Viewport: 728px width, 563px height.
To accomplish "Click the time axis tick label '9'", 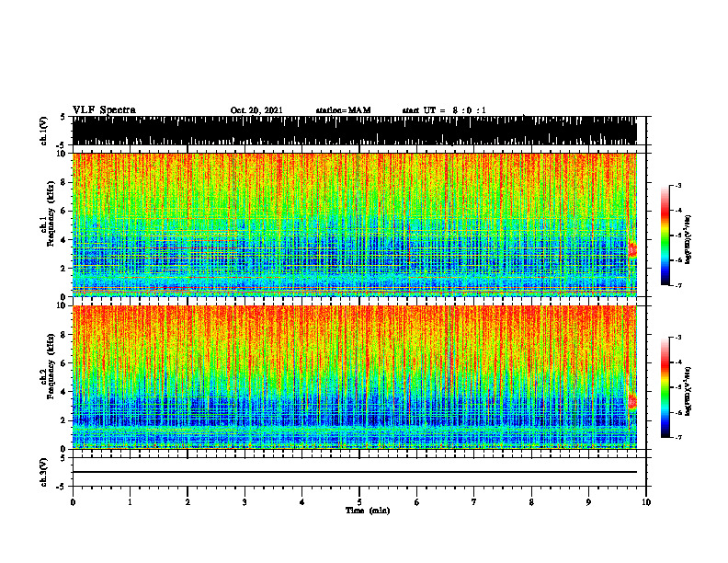I will (x=588, y=502).
